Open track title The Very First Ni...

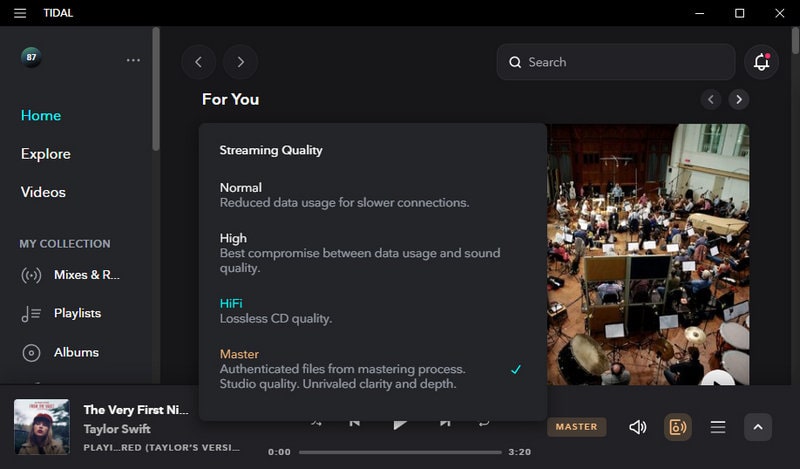pos(136,410)
